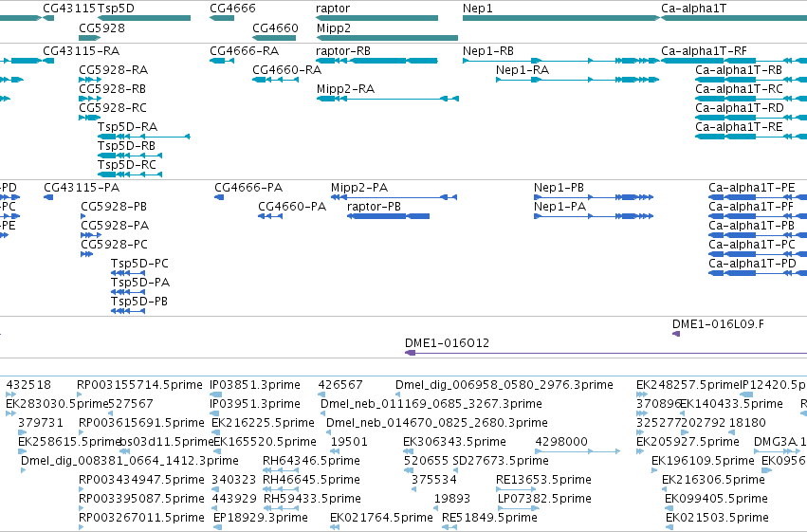Select the CG4666-RA transcript
This screenshot has height=532, width=807.
222,61
